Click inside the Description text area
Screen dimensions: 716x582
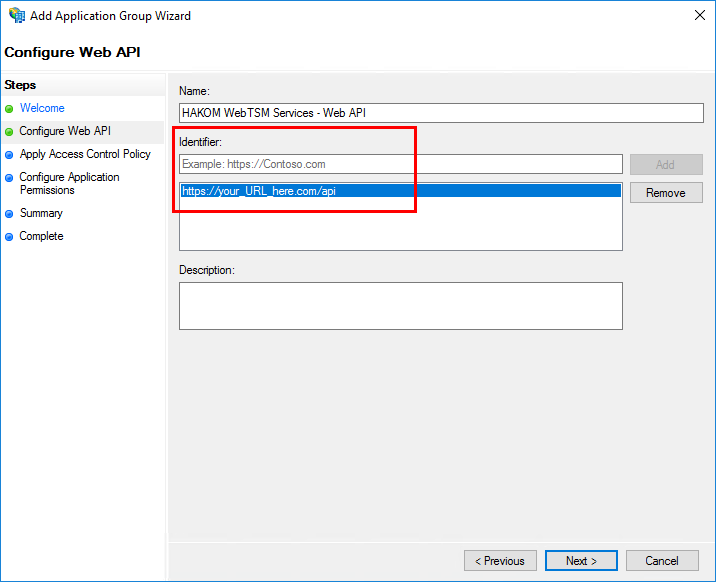[400, 305]
